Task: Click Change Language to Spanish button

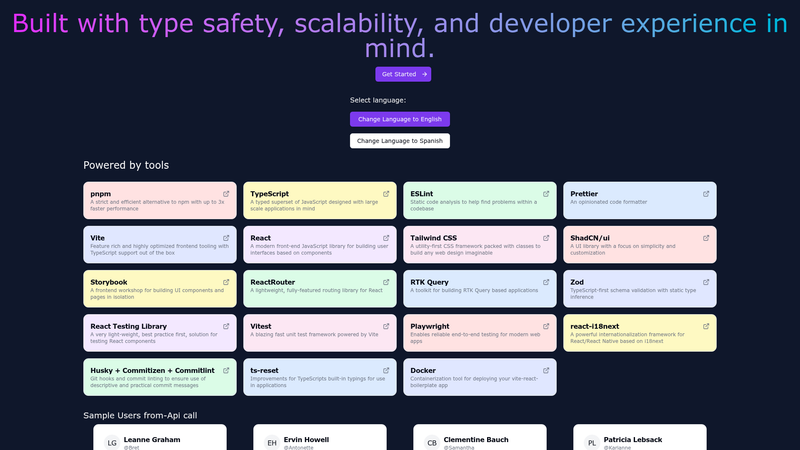Action: pyautogui.click(x=400, y=141)
